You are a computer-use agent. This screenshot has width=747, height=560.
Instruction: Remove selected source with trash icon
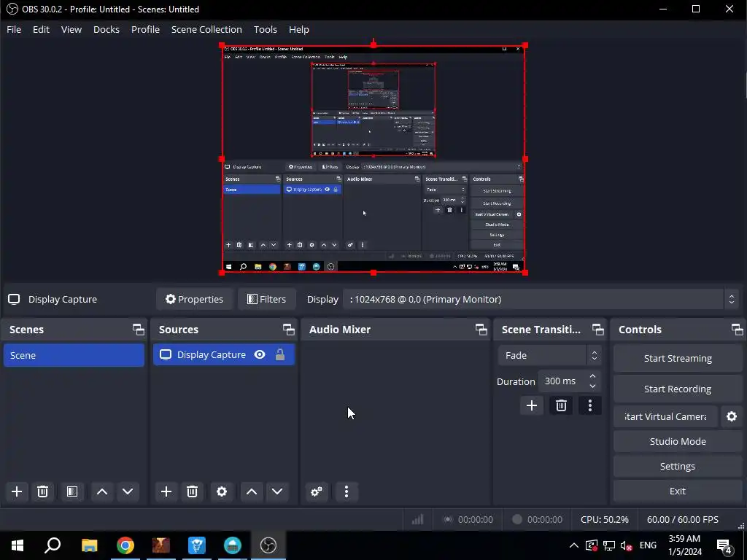click(x=192, y=491)
